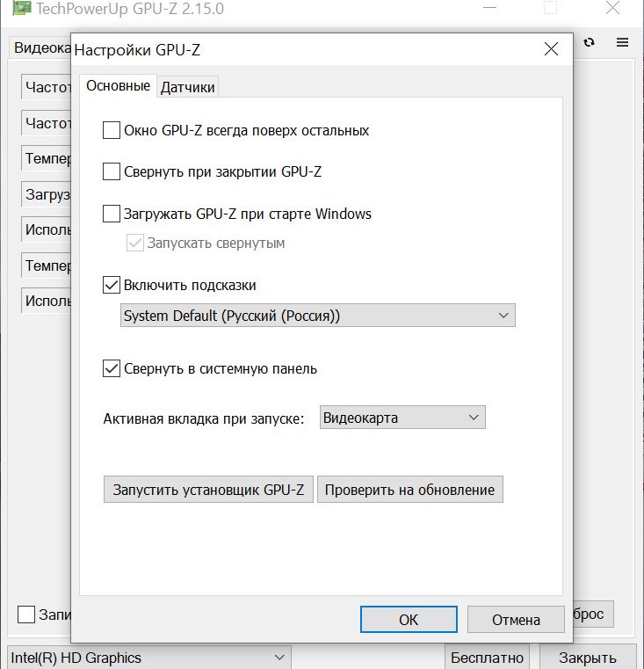Click the Активная вкладка при запуске label

(x=204, y=418)
